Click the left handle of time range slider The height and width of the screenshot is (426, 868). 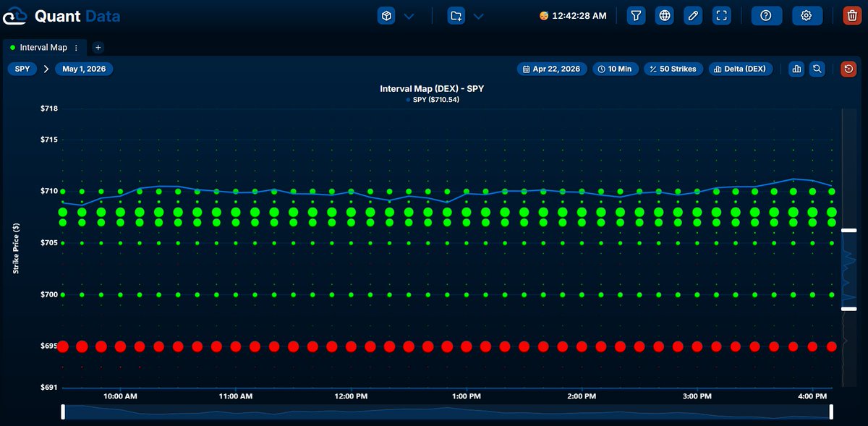point(63,412)
